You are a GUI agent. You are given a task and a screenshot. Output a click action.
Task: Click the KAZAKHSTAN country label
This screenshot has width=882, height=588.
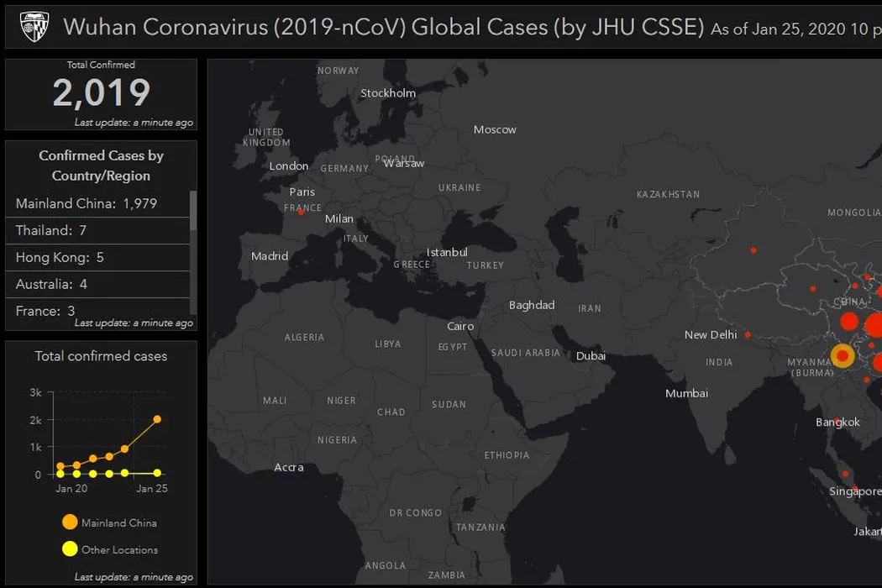point(669,194)
